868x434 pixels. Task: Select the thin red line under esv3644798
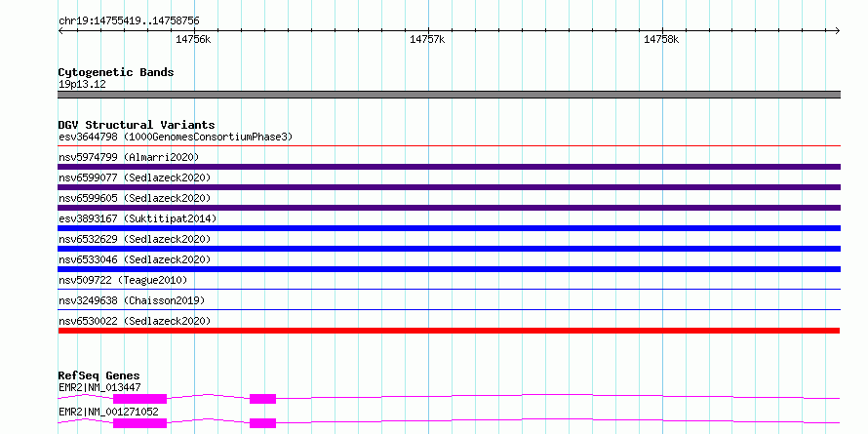click(x=449, y=146)
